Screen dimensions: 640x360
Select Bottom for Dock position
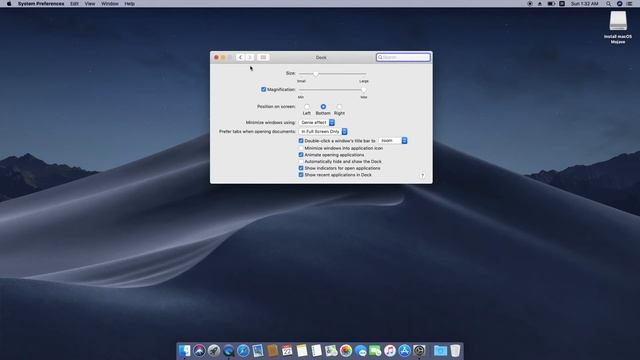323,107
